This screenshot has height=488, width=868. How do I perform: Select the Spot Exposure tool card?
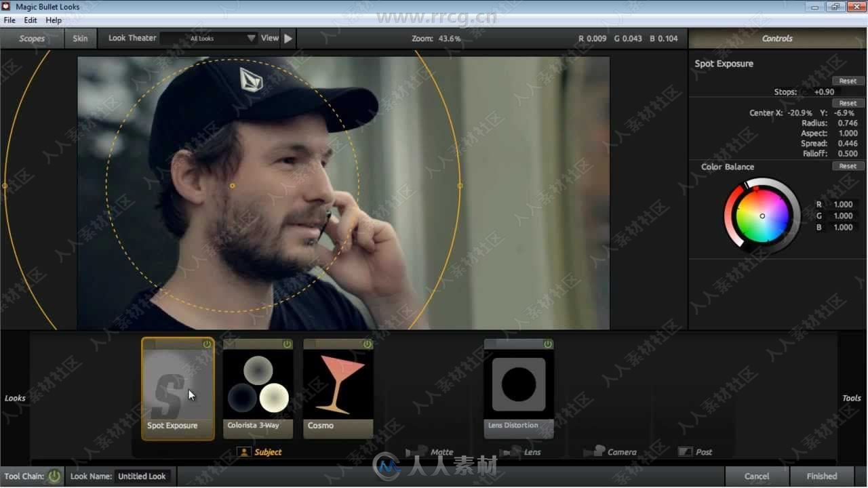coord(178,389)
